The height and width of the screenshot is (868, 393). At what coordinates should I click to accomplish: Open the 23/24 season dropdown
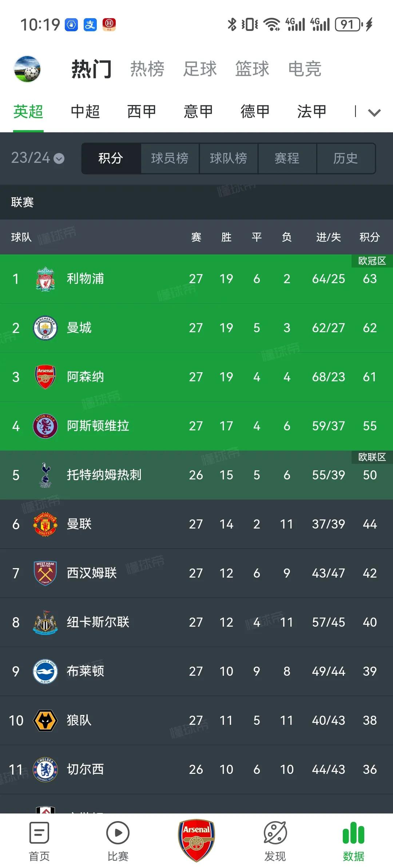point(37,158)
